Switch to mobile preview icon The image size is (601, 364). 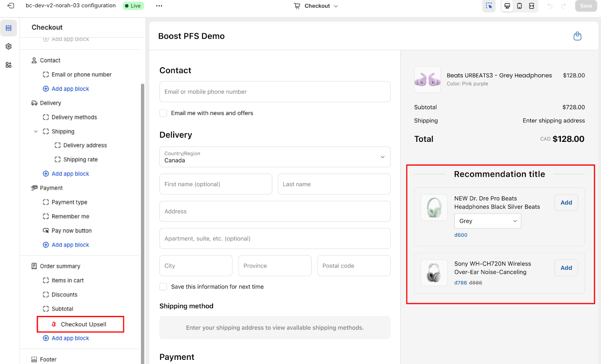[519, 6]
